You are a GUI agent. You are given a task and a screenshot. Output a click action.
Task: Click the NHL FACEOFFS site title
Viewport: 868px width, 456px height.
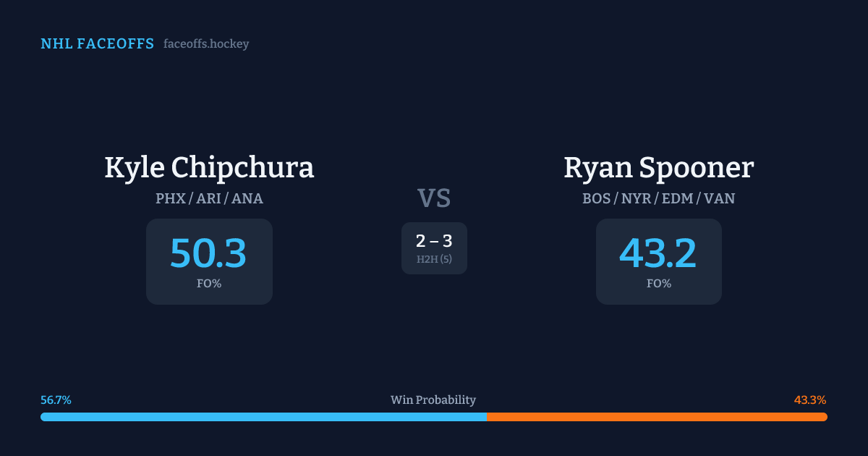[97, 44]
